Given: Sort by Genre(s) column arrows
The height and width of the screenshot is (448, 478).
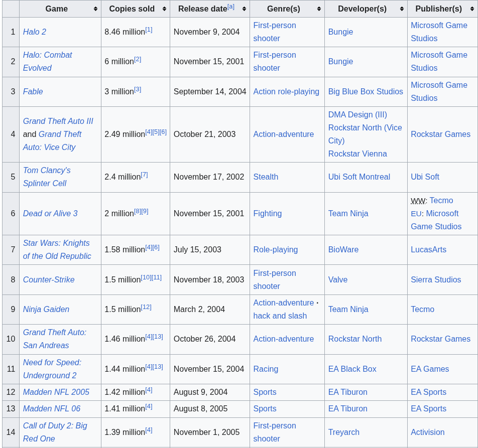Looking at the screenshot, I should [319, 9].
